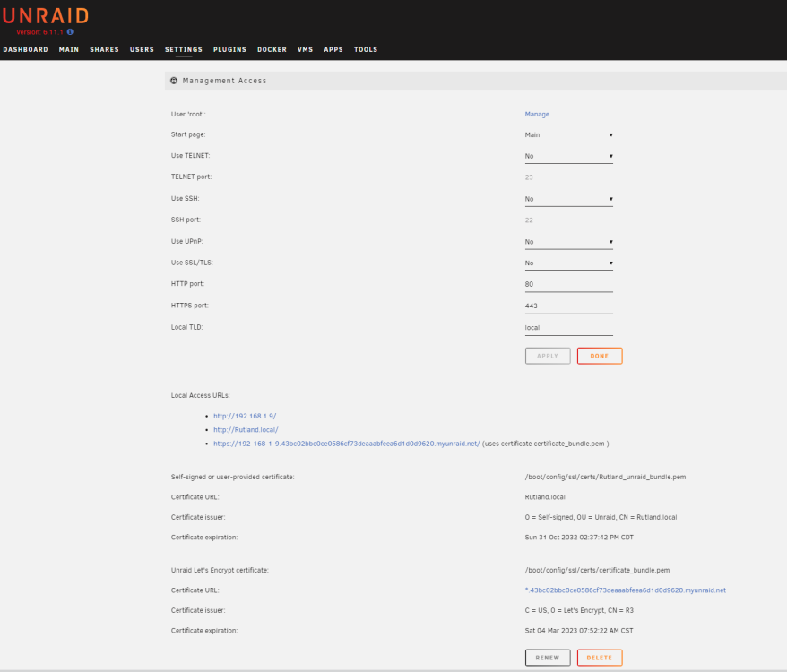This screenshot has width=787, height=672.
Task: Click the Rutland.local certificate URL value
Action: coord(545,497)
